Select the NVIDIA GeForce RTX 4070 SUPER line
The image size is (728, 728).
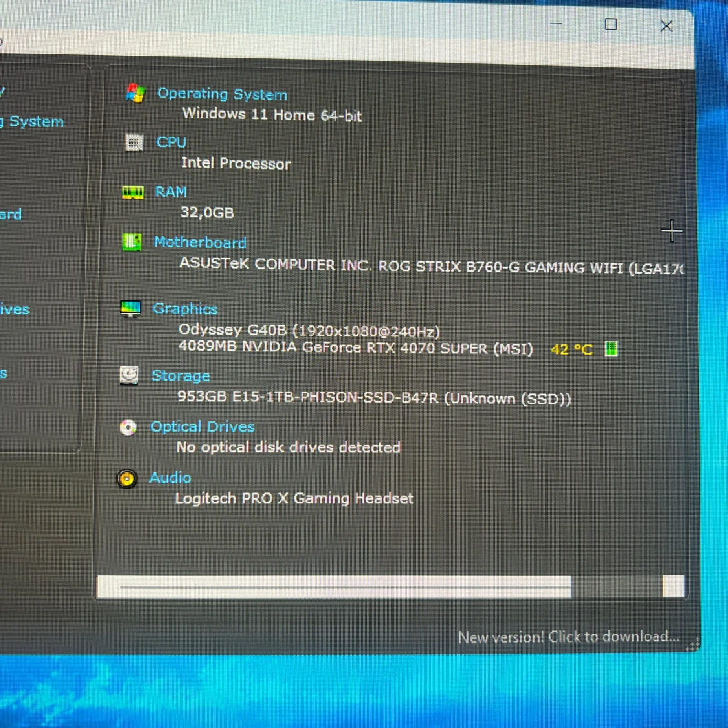pyautogui.click(x=356, y=347)
